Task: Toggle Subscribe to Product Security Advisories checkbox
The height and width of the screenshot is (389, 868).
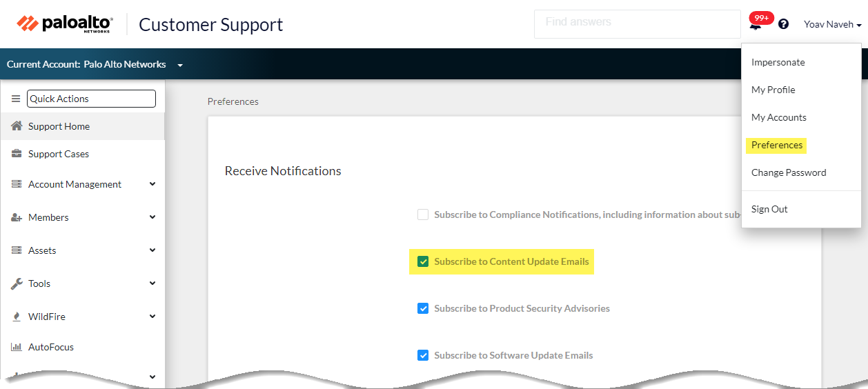Action: pos(423,308)
